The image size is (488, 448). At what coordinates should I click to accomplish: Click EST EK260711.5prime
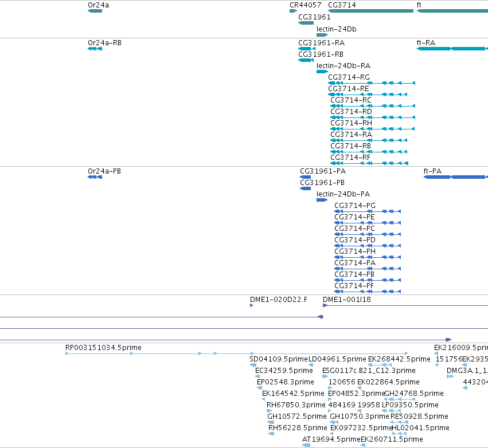[x=363, y=445]
